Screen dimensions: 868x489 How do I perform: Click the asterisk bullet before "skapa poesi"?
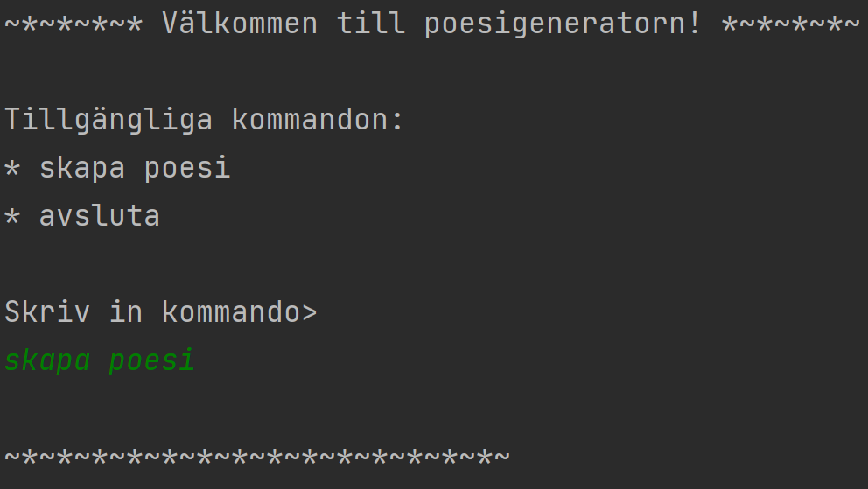pos(12,169)
